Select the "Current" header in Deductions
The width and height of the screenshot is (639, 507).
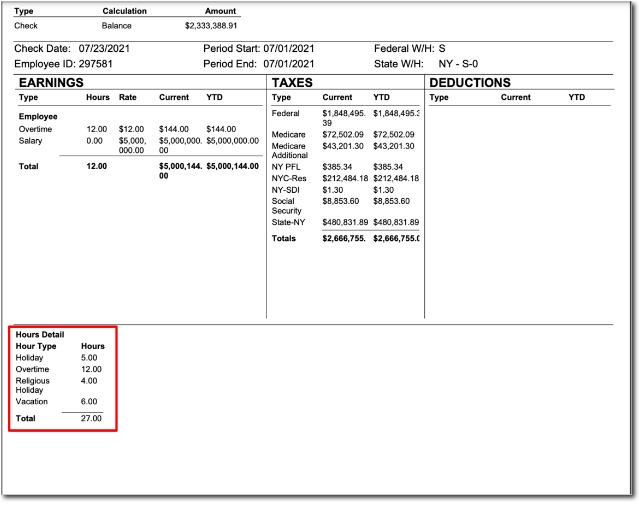pos(516,97)
